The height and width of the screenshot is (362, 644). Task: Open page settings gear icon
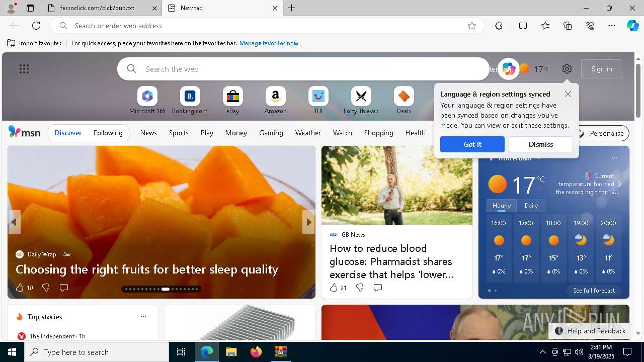(567, 69)
